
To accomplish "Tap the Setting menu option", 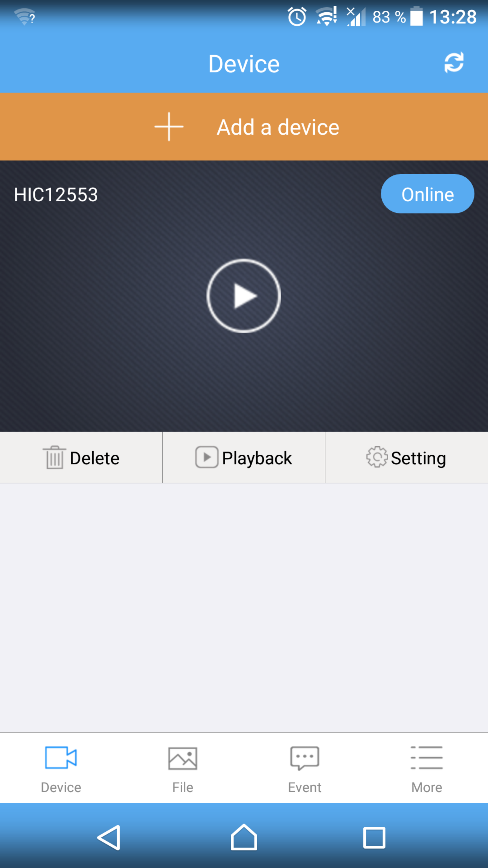I will 406,457.
